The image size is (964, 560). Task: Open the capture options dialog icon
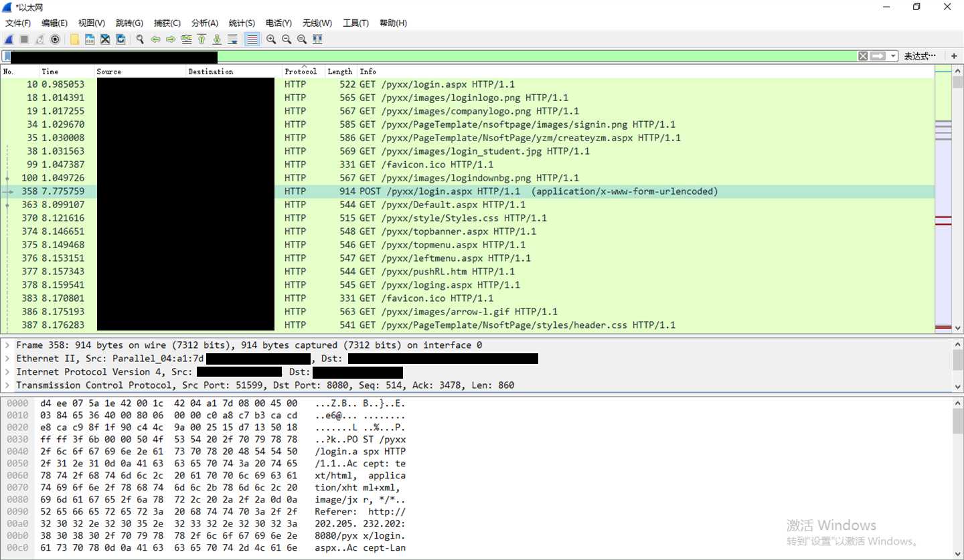tap(55, 39)
